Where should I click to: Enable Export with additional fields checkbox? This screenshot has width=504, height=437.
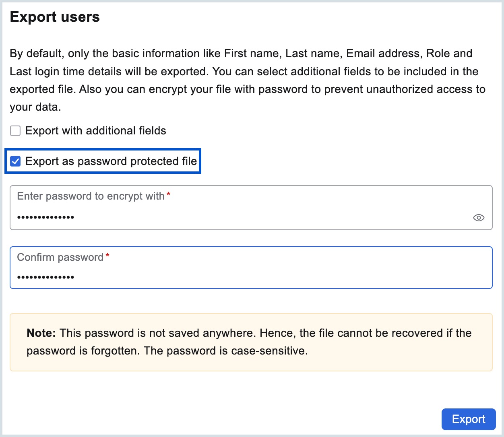(15, 131)
